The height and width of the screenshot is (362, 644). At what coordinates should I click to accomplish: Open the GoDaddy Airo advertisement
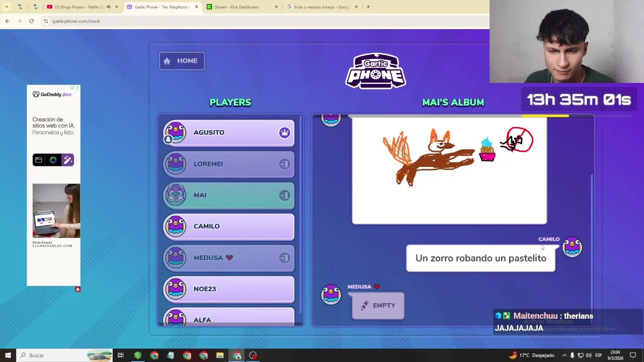click(53, 186)
